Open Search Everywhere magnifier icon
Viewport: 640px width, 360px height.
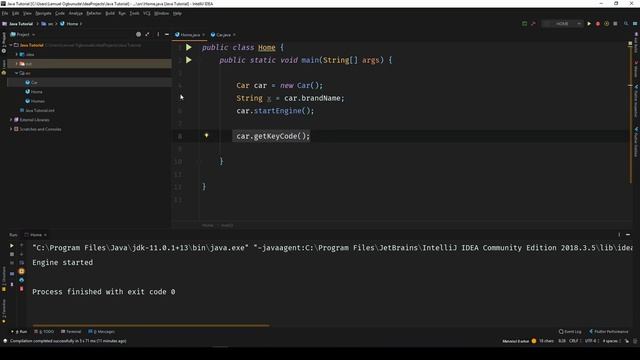[626, 24]
